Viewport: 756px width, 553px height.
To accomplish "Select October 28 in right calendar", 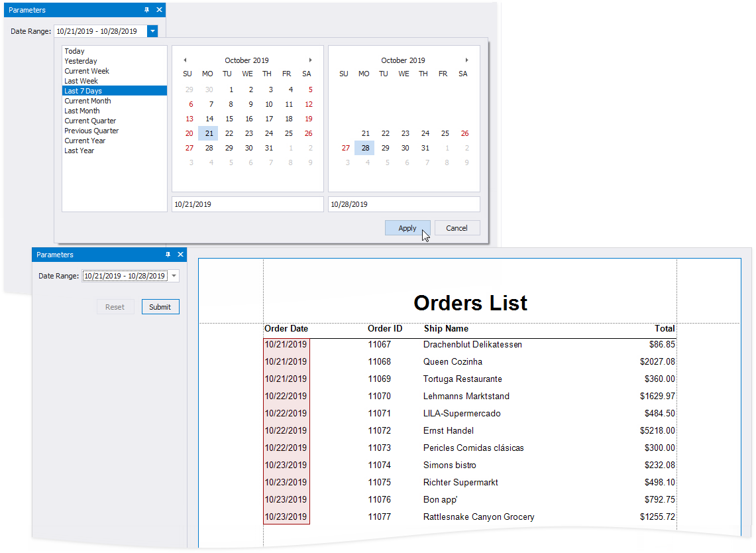I will (x=365, y=148).
